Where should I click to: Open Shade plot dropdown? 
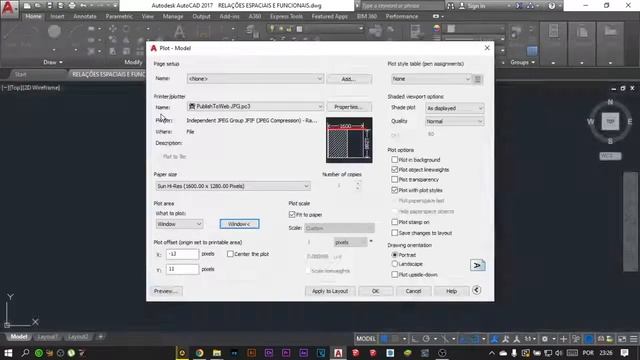[x=455, y=108]
